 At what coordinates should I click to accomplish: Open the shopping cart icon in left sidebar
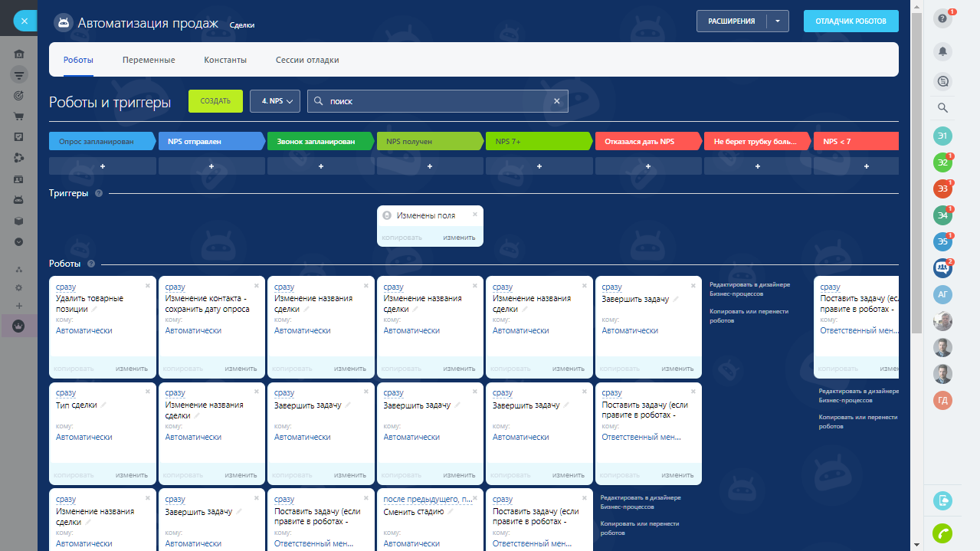(x=19, y=116)
